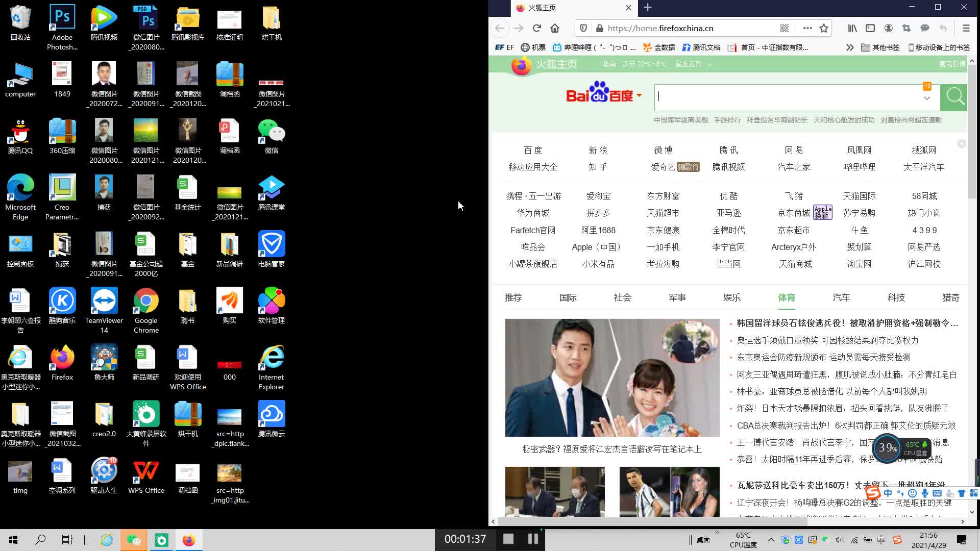Click 意见反馈 feedback link
The height and width of the screenshot is (551, 980).
click(x=952, y=64)
